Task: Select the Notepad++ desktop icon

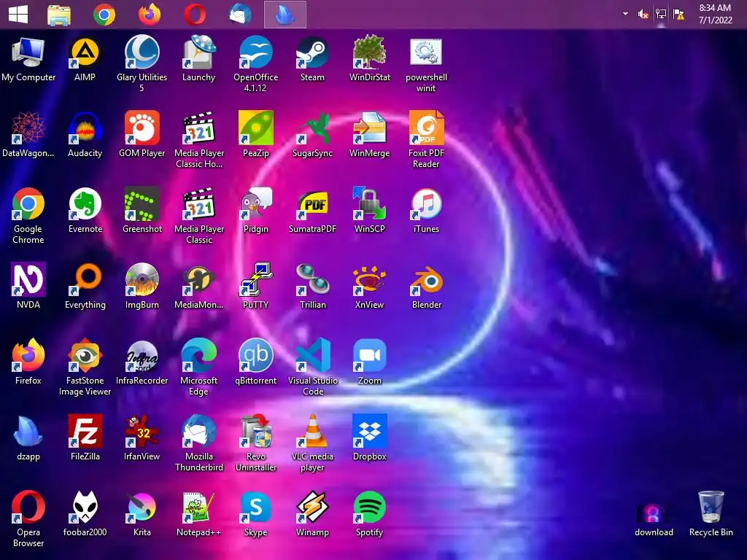Action: [198, 507]
